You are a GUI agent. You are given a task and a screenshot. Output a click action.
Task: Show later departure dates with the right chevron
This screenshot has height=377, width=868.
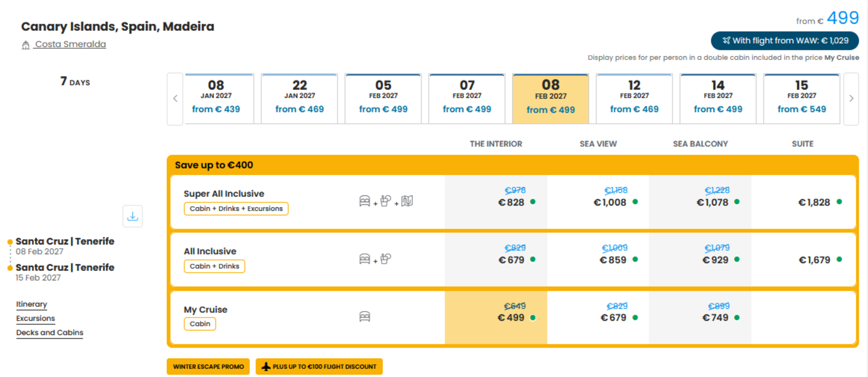(x=851, y=98)
